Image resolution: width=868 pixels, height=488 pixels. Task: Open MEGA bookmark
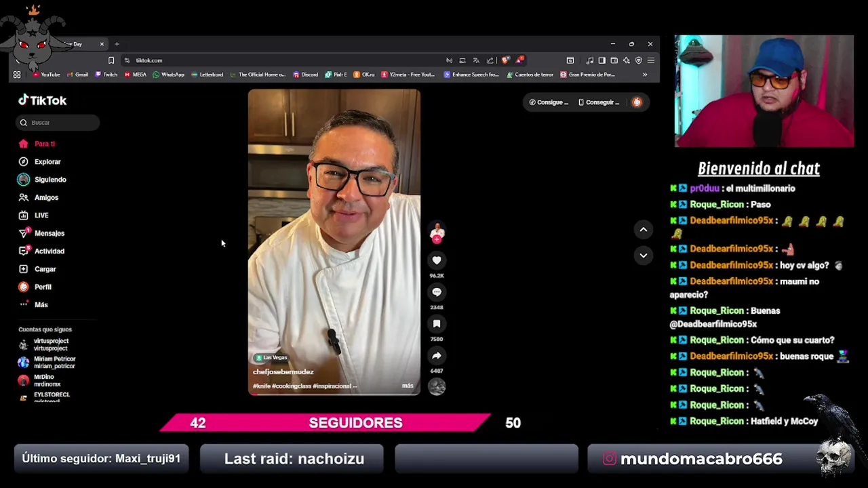136,75
